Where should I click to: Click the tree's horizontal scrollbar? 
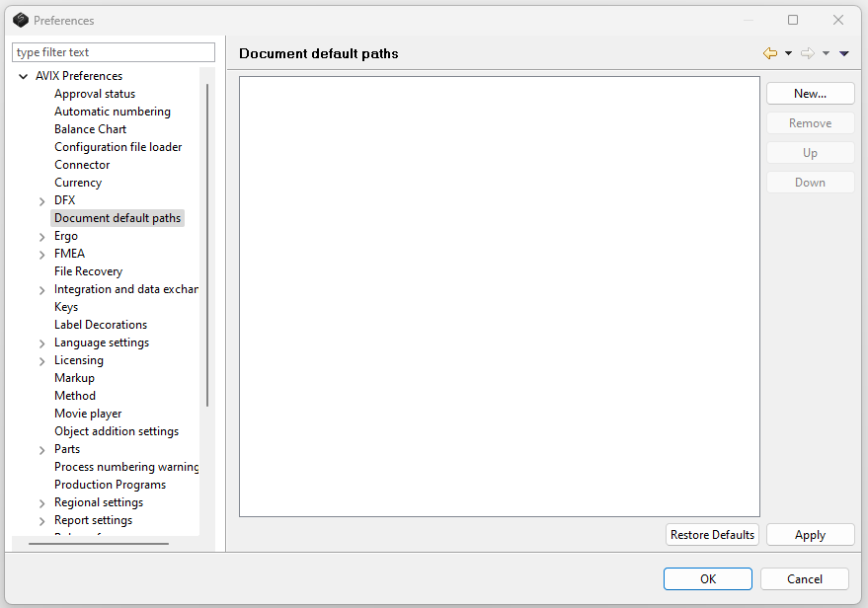(99, 543)
